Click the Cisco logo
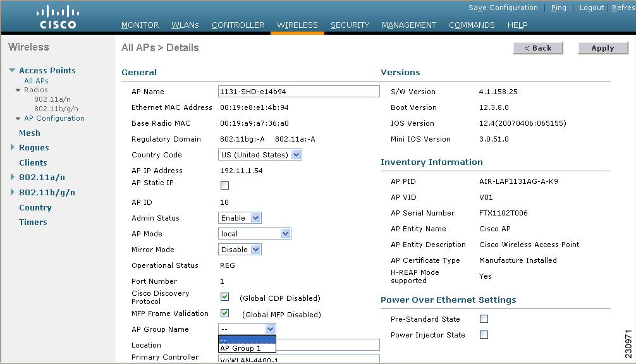 [x=58, y=15]
